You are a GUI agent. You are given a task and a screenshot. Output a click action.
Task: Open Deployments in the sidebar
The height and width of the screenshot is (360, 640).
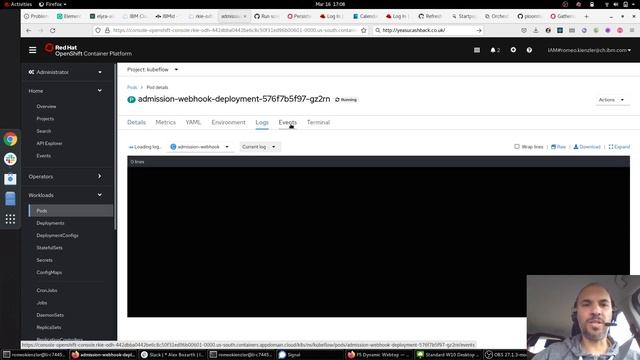[x=50, y=223]
